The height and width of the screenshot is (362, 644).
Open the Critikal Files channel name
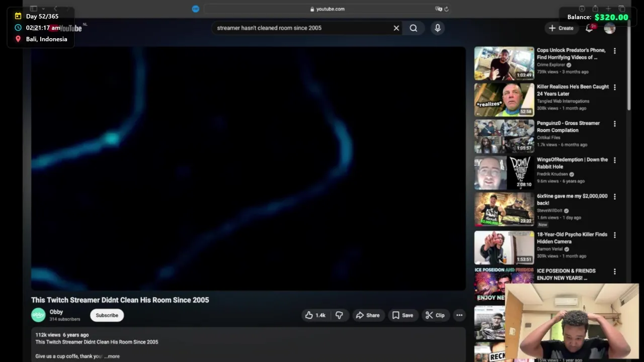tap(548, 137)
